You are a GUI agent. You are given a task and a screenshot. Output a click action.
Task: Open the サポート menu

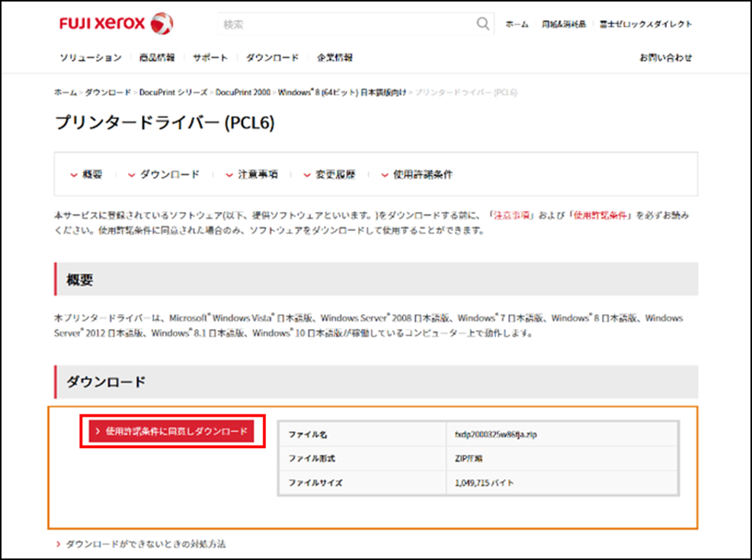pos(210,58)
